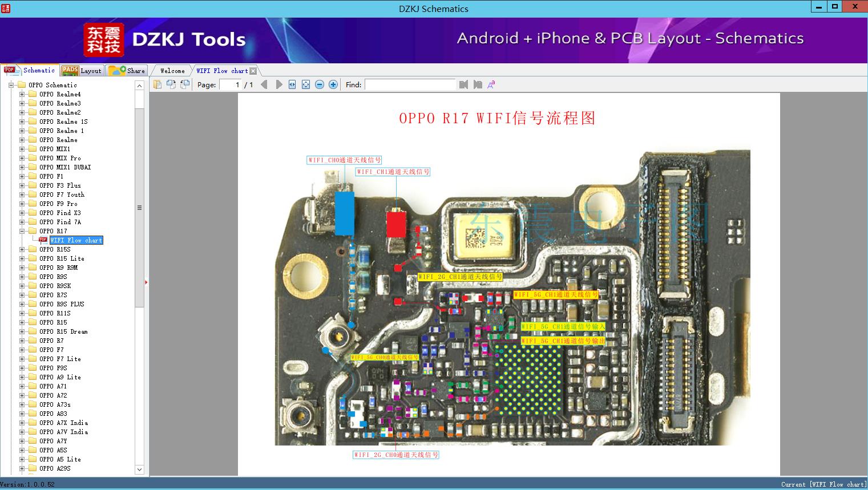Collapse the OPPO R17 folder
Screen dimensions: 868x490
22,231
